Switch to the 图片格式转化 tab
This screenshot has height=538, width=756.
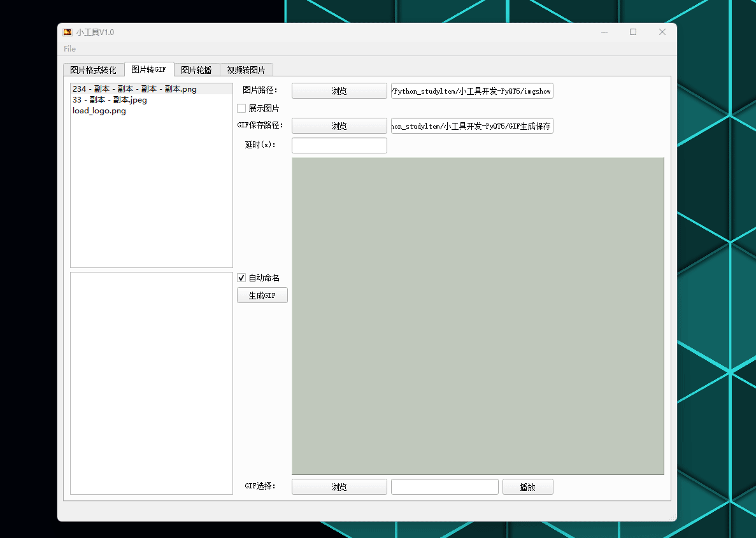pos(94,70)
